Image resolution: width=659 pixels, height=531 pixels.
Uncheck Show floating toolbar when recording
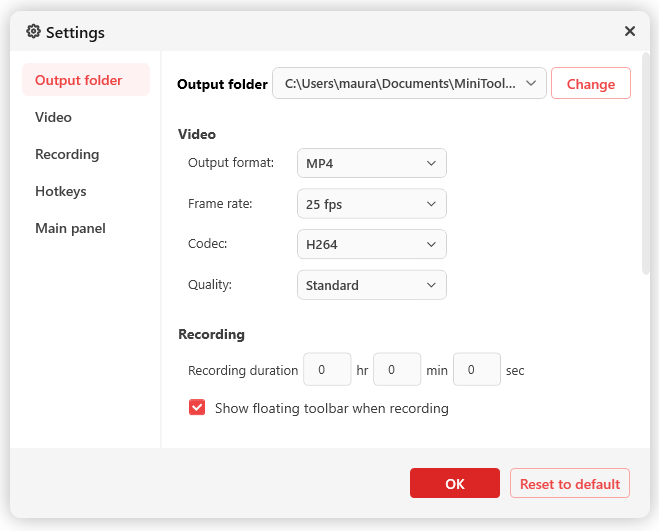point(197,408)
